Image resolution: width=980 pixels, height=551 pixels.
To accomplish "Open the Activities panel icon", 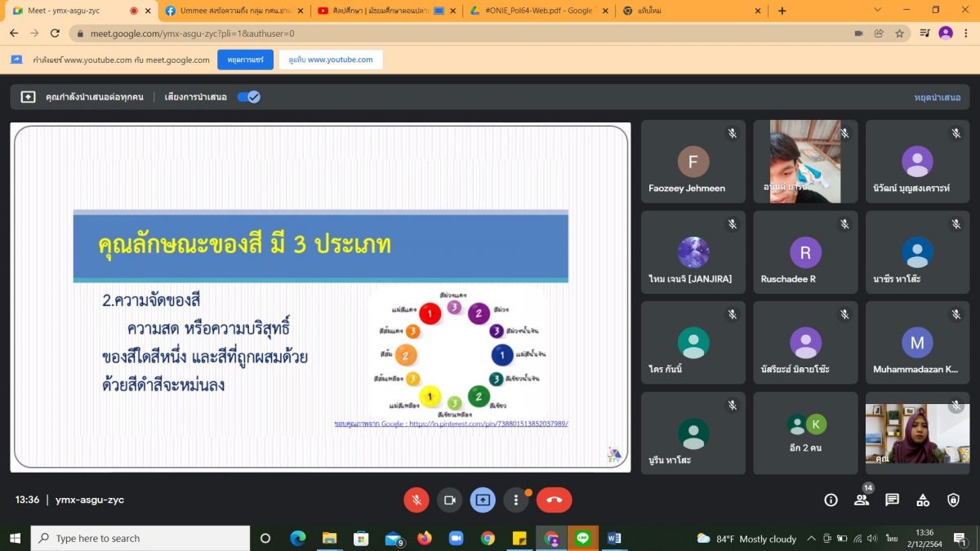I will (923, 500).
